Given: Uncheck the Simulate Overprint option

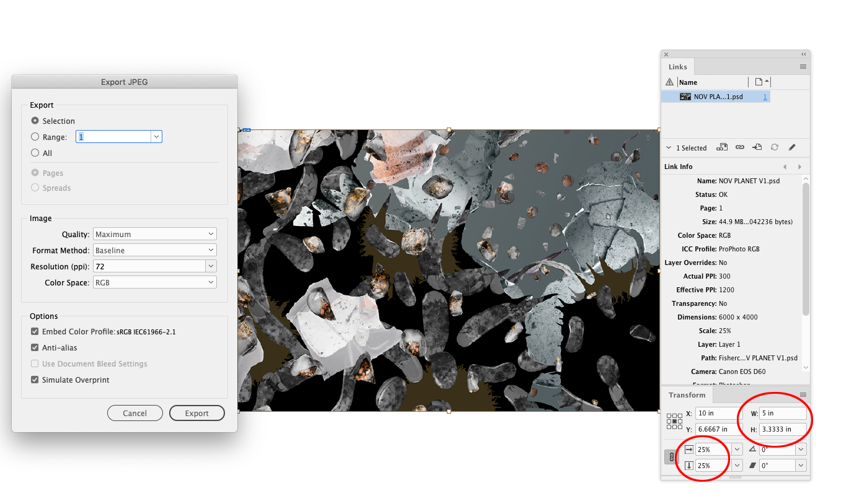Looking at the screenshot, I should pyautogui.click(x=35, y=380).
